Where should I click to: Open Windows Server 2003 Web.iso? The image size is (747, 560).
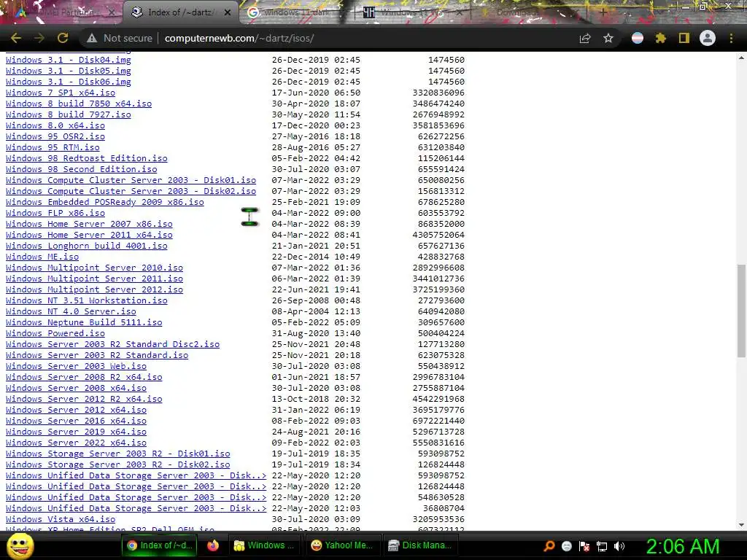pos(76,367)
